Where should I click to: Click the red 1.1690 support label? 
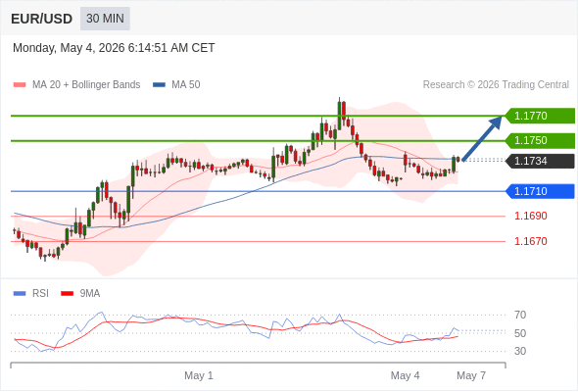(530, 217)
